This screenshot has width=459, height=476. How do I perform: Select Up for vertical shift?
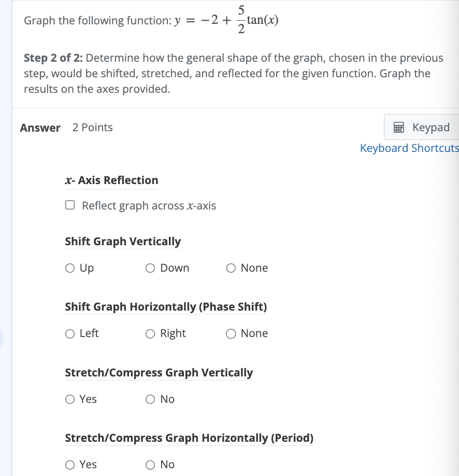click(x=70, y=268)
